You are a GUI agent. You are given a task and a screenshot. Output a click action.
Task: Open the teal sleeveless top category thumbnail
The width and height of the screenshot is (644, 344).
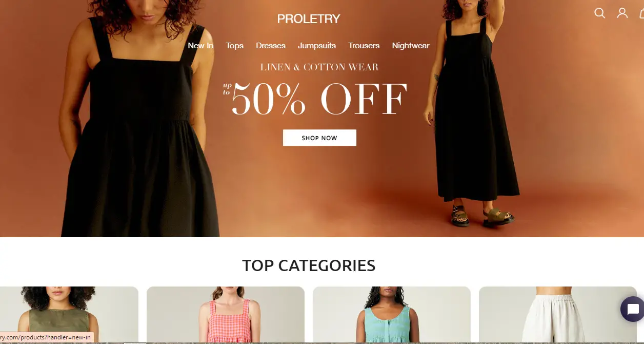pyautogui.click(x=392, y=315)
